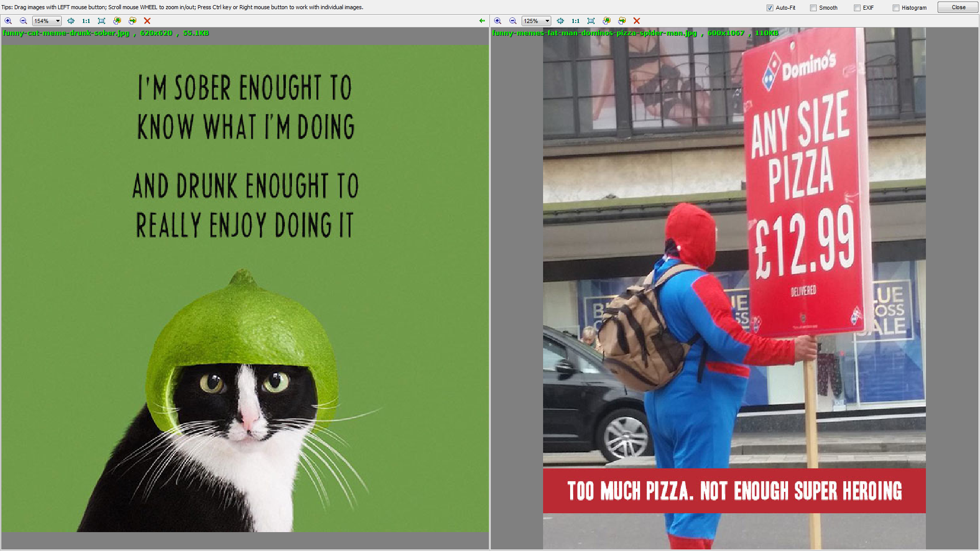Zoom in on the left cat image
The height and width of the screenshot is (551, 980).
click(8, 21)
